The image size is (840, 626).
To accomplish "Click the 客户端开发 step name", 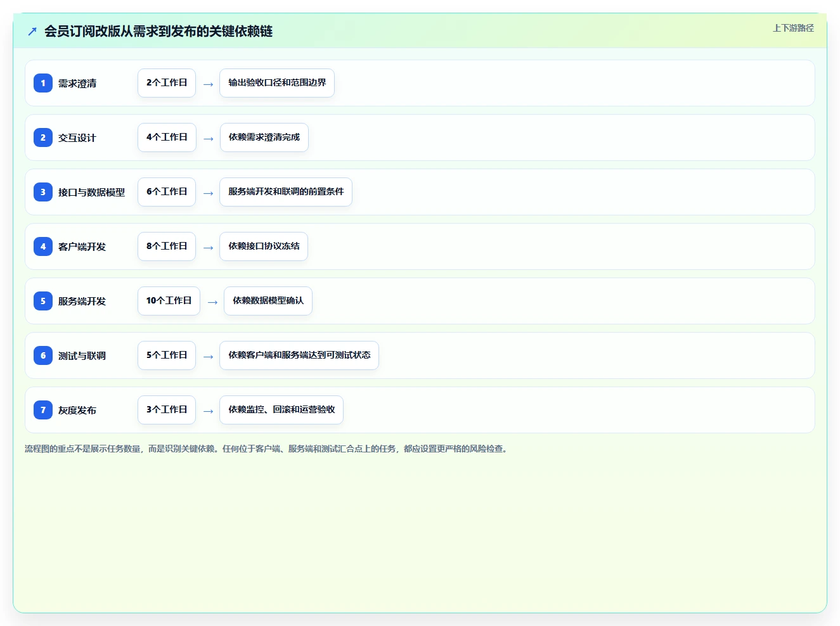I will point(82,246).
